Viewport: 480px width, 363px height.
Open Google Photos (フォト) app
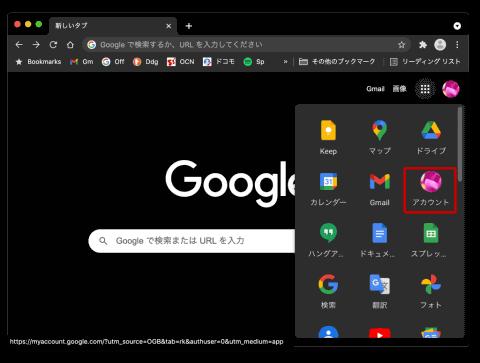(431, 291)
